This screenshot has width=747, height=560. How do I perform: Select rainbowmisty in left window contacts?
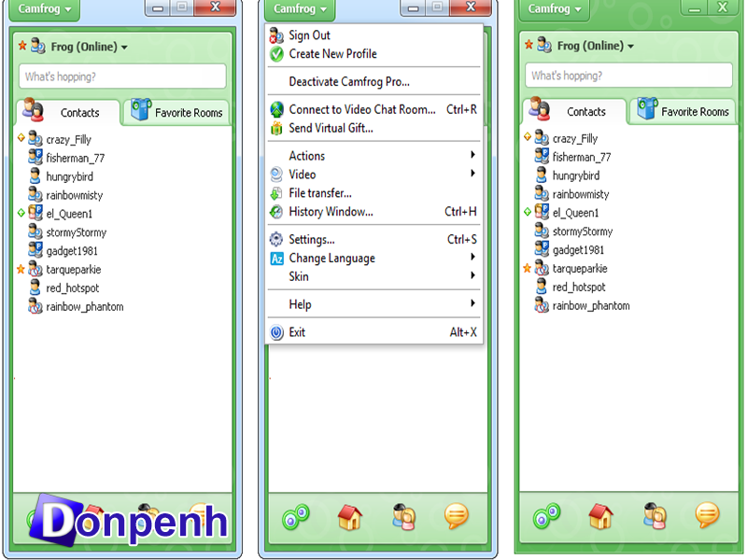click(75, 195)
